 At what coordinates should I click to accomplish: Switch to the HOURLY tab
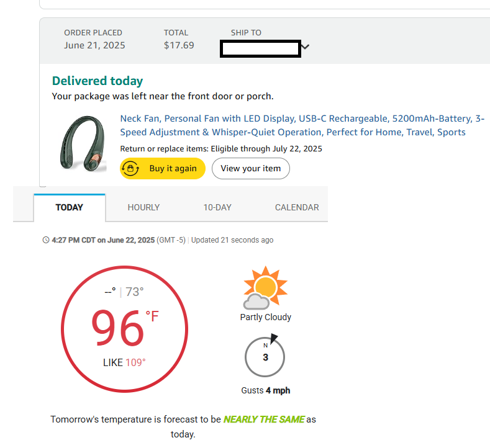tap(143, 208)
